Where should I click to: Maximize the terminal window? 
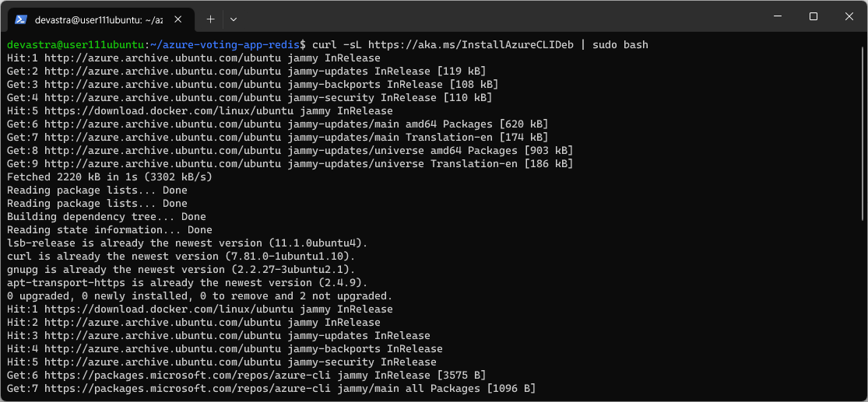tap(814, 16)
